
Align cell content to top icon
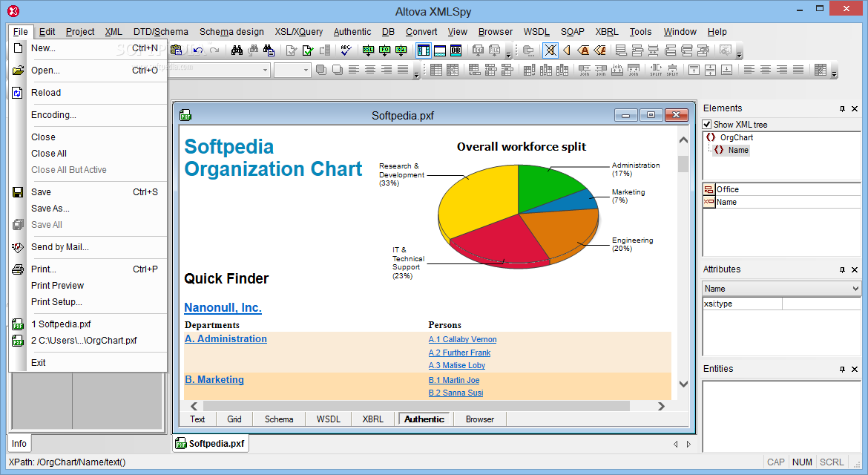coord(694,70)
